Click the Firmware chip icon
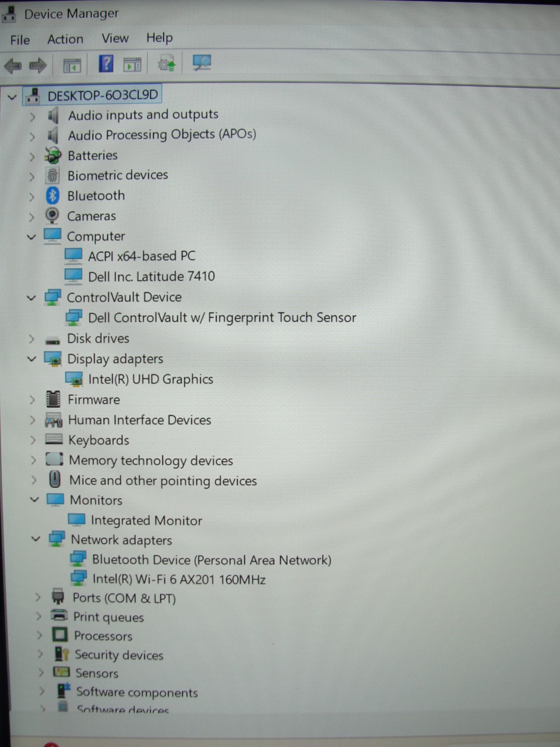The image size is (560, 747). point(53,399)
